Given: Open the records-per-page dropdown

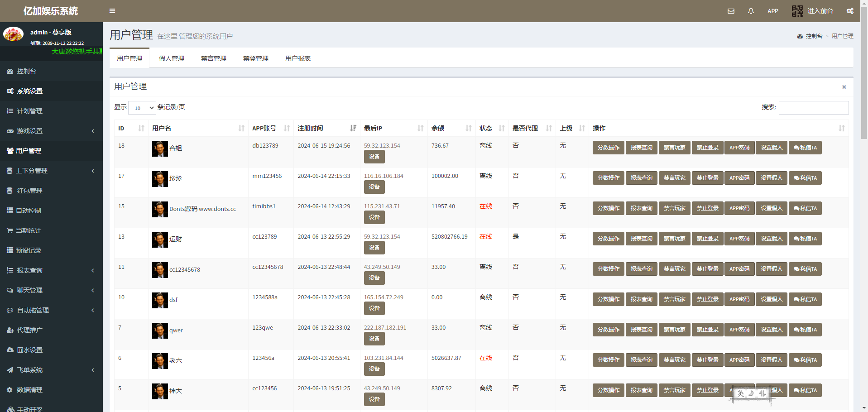Looking at the screenshot, I should [142, 108].
